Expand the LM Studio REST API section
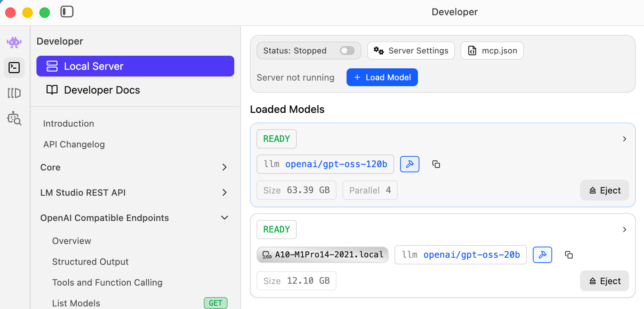Screen dimensions: 644x309 pos(224,192)
